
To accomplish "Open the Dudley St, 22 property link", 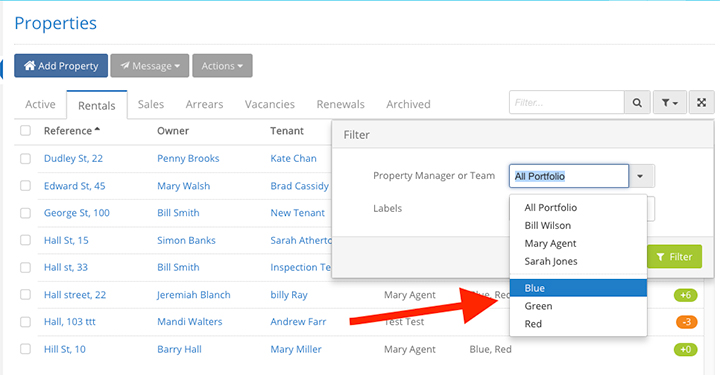I will [x=73, y=158].
